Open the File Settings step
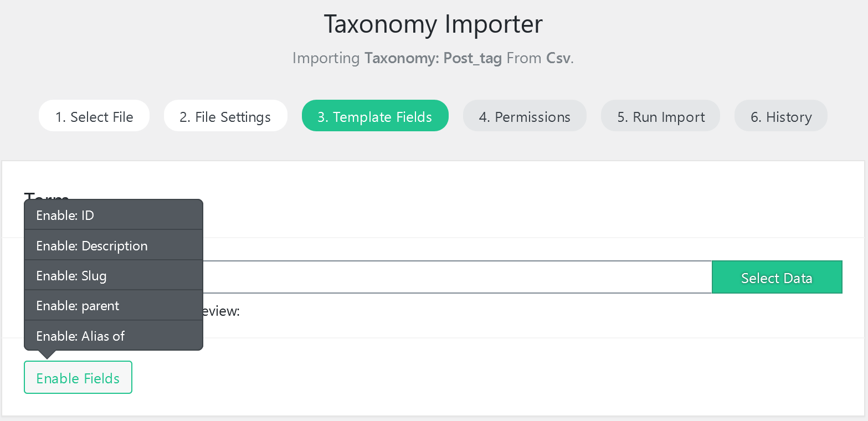868x421 pixels. click(225, 116)
